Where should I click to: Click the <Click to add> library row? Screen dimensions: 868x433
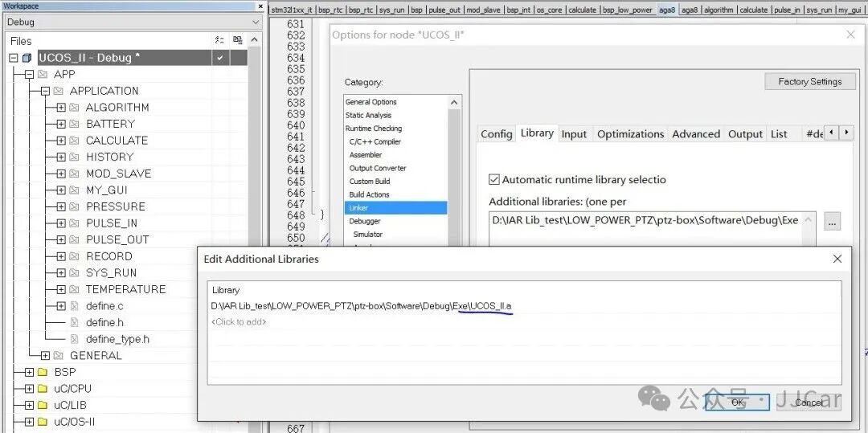[x=525, y=322]
